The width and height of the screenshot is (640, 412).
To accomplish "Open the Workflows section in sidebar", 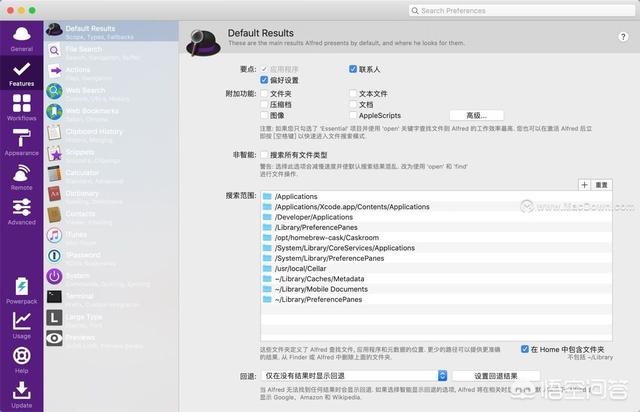I will click(x=21, y=108).
